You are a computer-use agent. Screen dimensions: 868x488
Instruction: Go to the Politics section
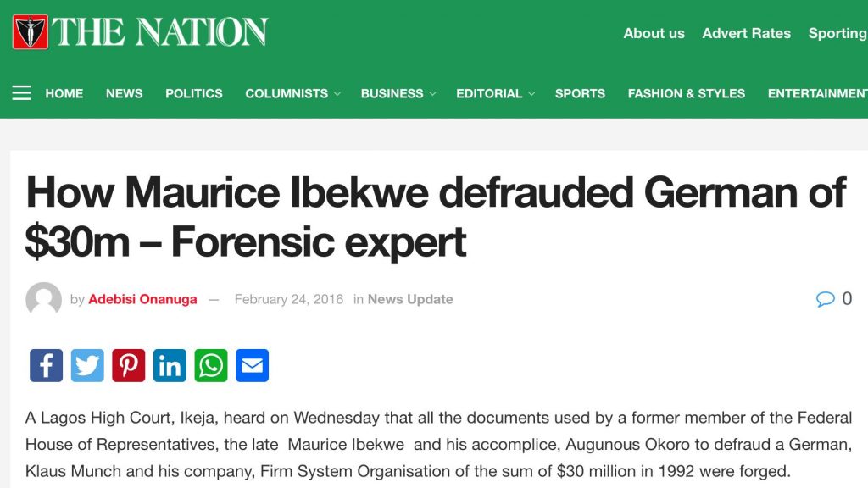coord(194,93)
